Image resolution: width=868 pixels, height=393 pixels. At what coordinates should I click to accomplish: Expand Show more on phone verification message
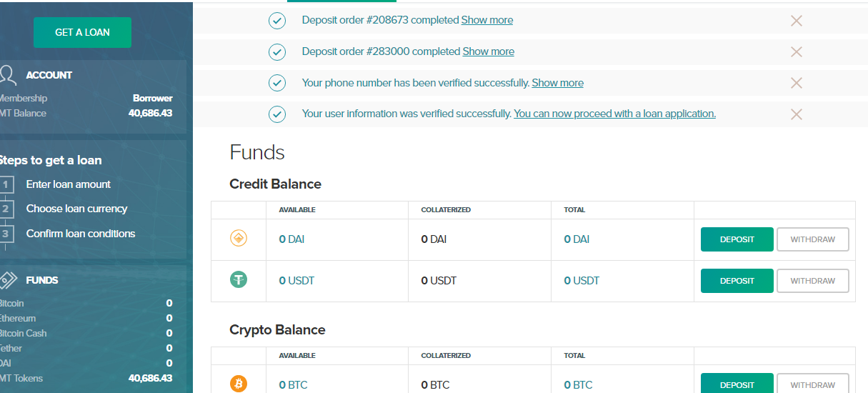[558, 83]
